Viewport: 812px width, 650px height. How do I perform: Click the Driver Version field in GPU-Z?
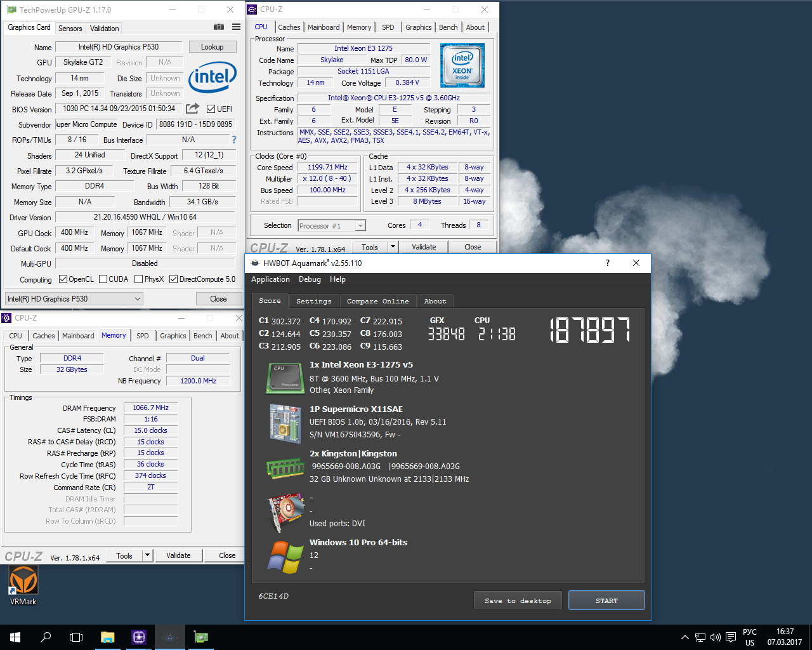click(x=145, y=217)
